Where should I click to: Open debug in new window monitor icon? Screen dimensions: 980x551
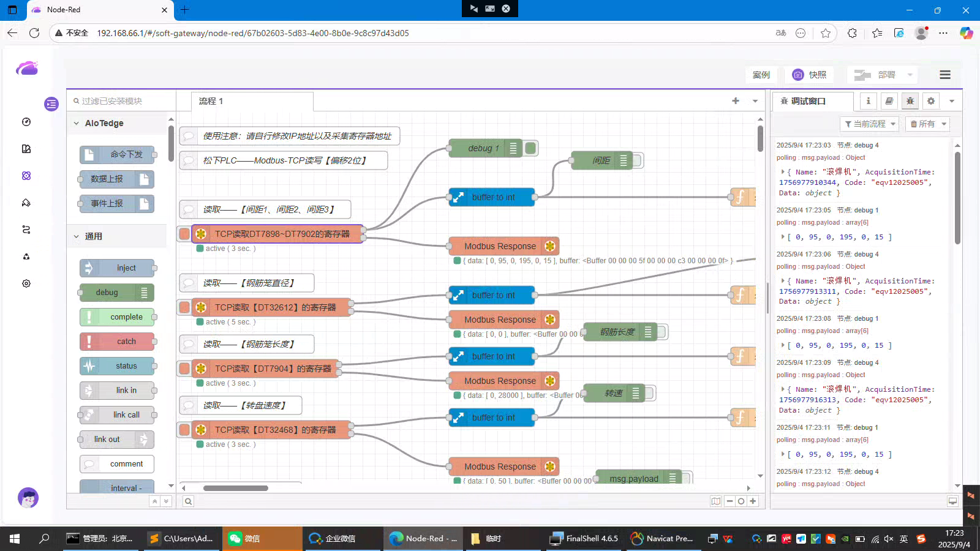pos(952,501)
